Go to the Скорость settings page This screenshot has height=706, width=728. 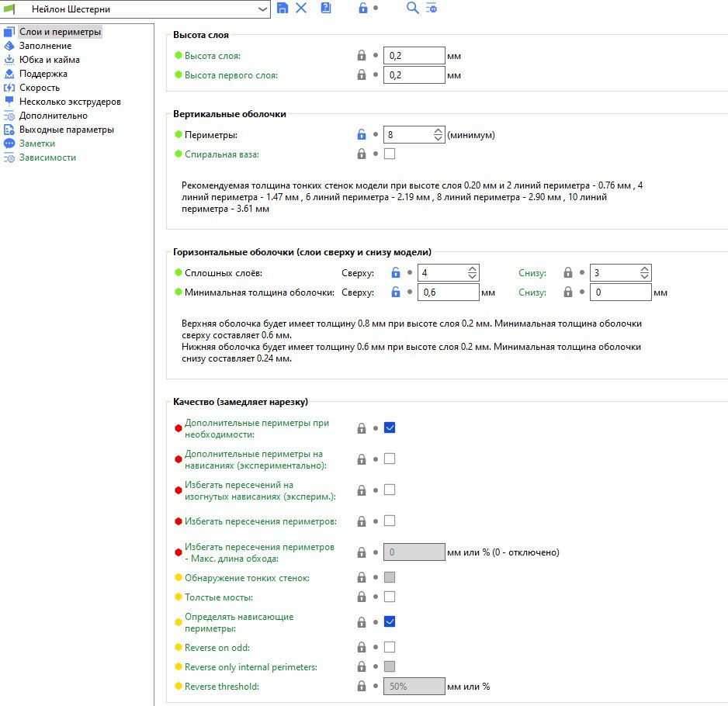pyautogui.click(x=40, y=88)
